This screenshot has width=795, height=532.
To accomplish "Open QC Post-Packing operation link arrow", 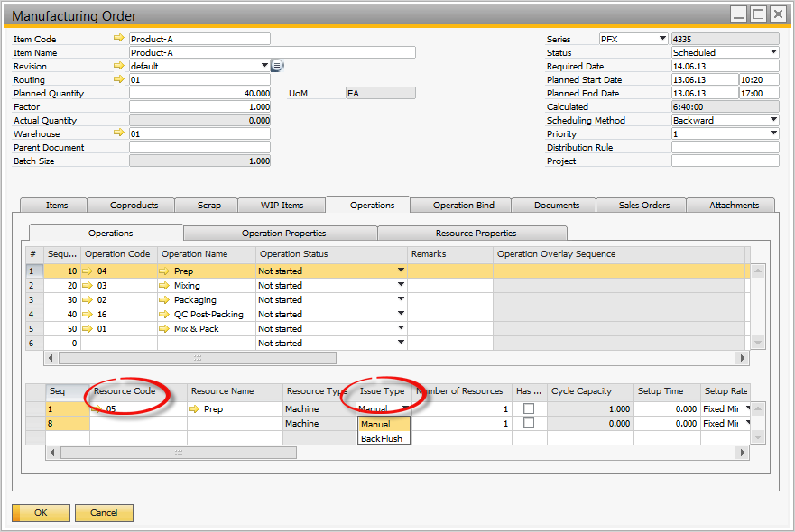I will pyautogui.click(x=163, y=314).
